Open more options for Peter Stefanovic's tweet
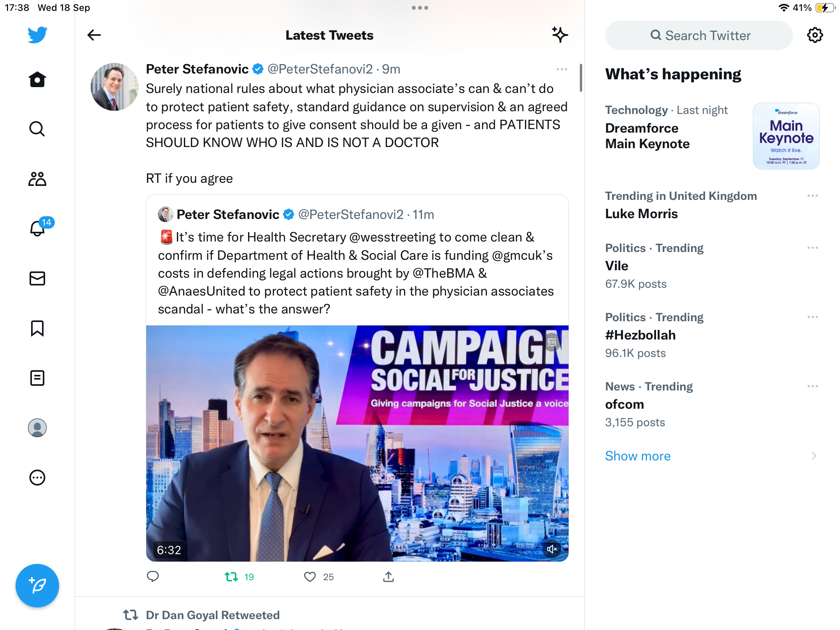The height and width of the screenshot is (630, 840). click(x=562, y=69)
